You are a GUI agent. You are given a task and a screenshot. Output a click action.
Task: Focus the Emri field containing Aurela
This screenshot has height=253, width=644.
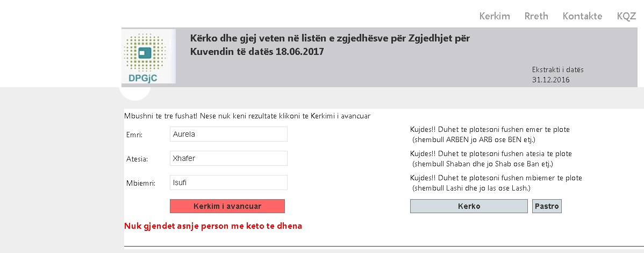point(228,134)
